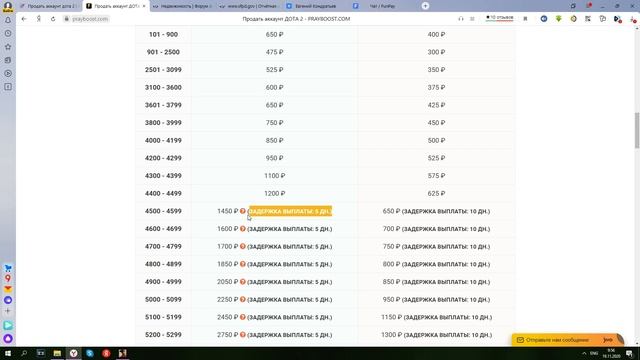Open the '10 отзывов' reviews button
The width and height of the screenshot is (640, 360).
[x=500, y=18]
